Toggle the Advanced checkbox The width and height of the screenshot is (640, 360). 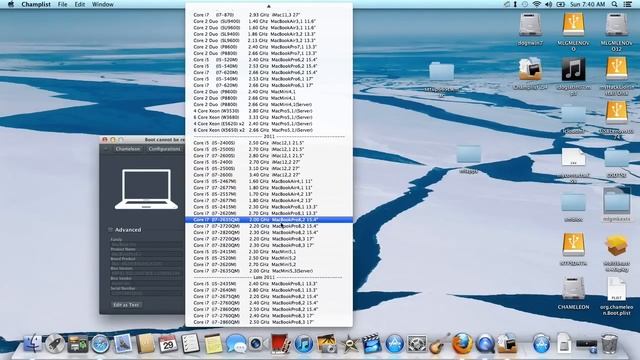(x=110, y=230)
